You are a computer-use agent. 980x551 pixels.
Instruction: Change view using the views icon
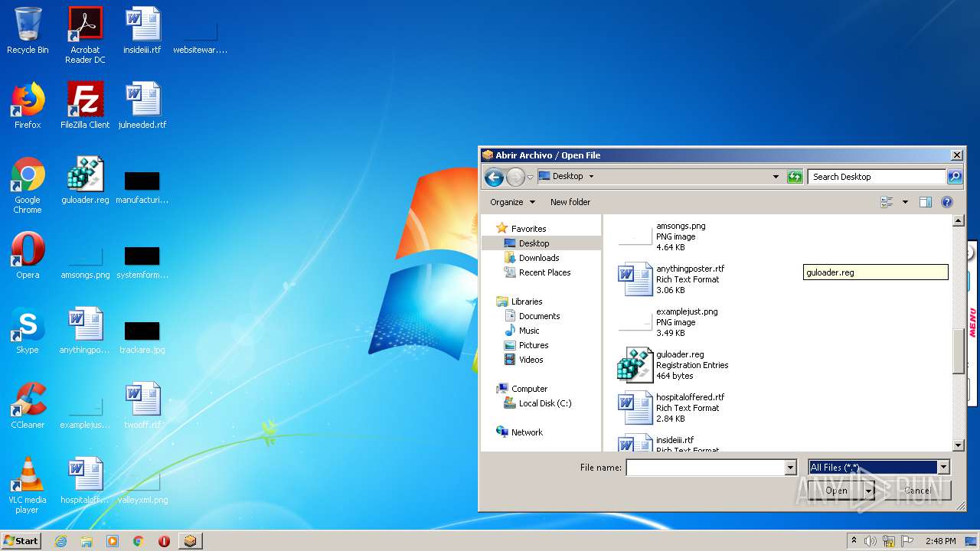pos(887,202)
